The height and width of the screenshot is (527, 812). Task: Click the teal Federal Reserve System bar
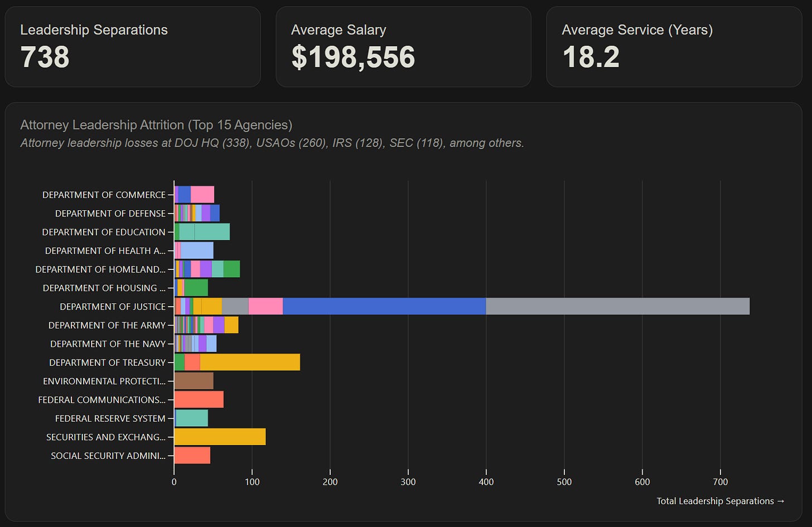(x=192, y=418)
